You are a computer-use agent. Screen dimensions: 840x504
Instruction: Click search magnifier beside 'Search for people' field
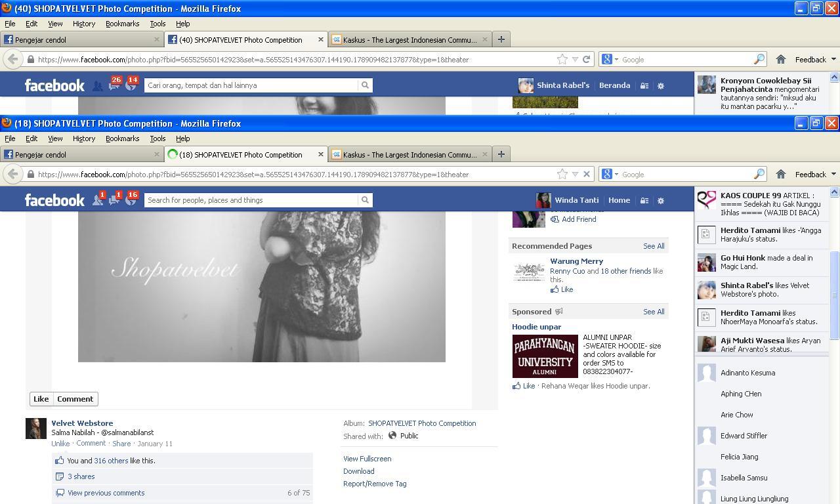365,200
